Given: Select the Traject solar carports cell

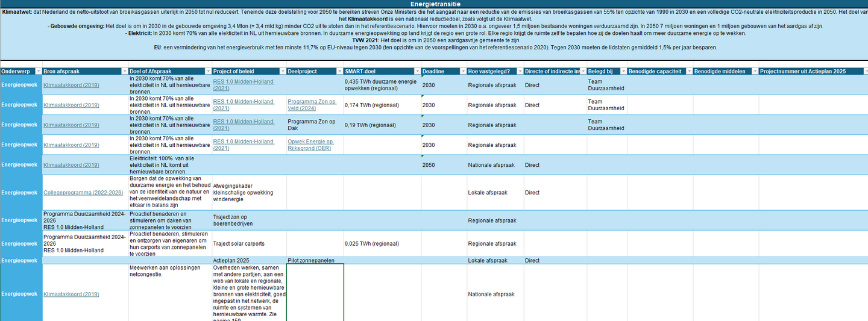Looking at the screenshot, I should point(239,243).
